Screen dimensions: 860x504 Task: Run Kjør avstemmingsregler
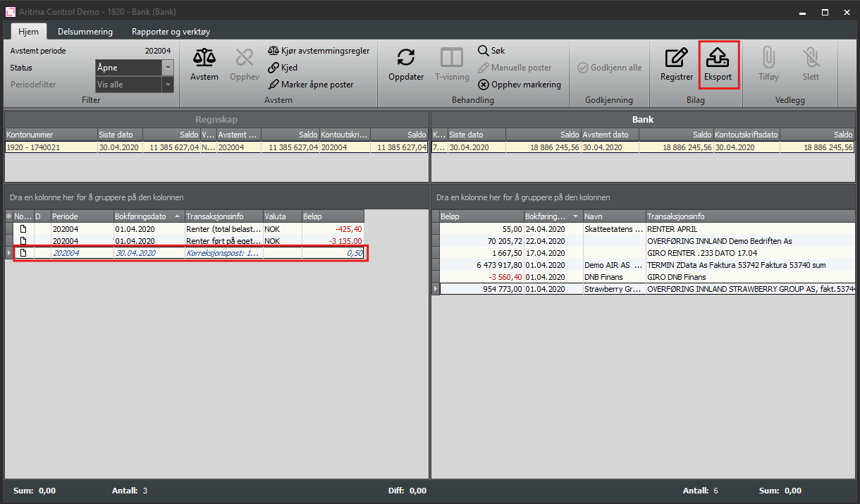point(318,51)
